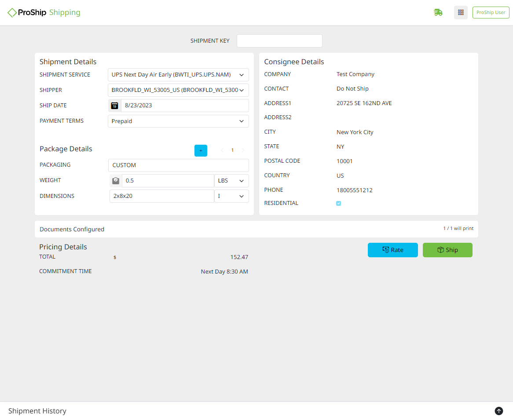Click the next package chevron arrow
The width and height of the screenshot is (513, 420).
(x=243, y=150)
